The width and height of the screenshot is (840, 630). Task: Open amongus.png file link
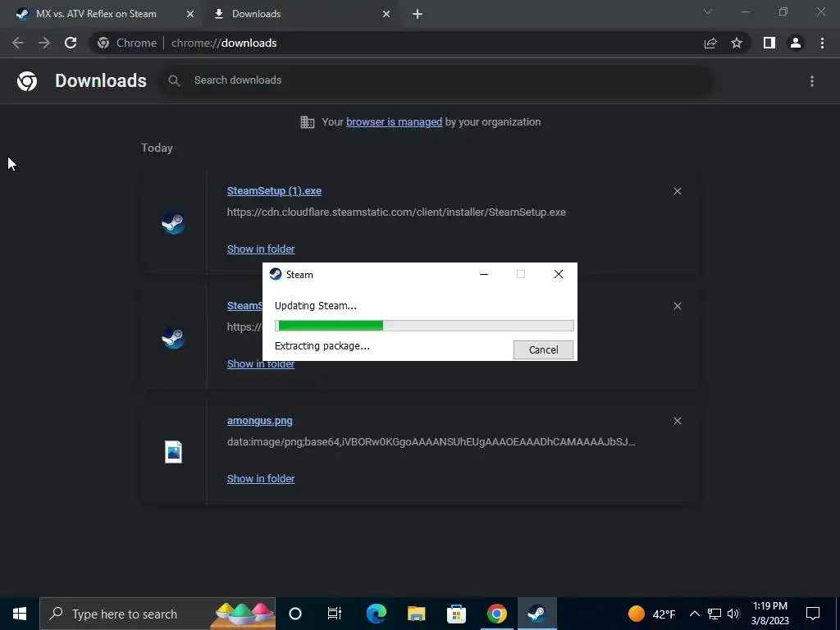pyautogui.click(x=260, y=421)
